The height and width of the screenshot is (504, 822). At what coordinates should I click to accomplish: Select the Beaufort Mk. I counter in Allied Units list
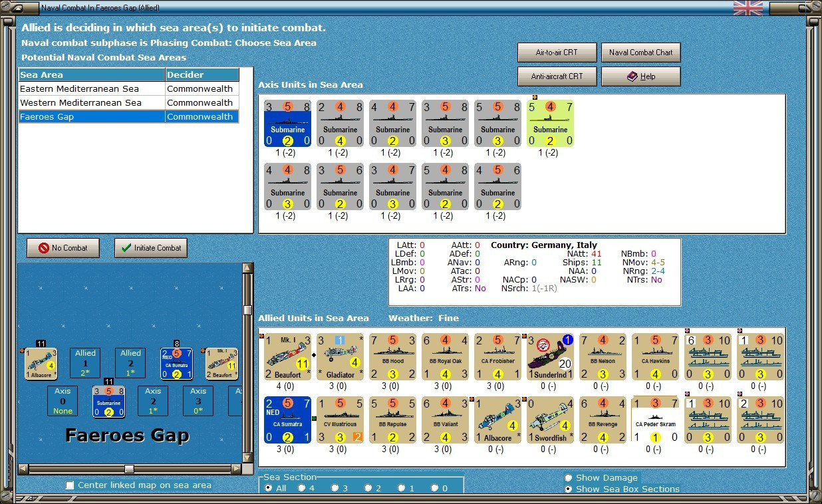point(287,356)
